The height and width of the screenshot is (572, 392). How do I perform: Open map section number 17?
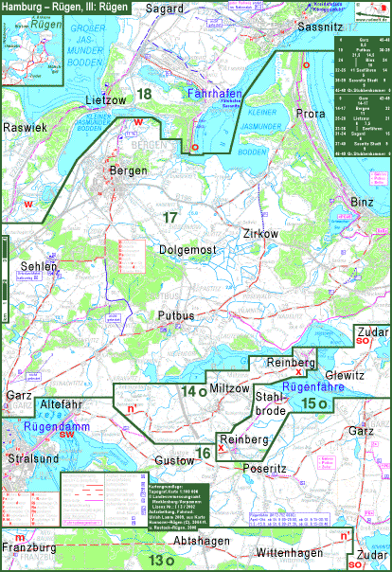[x=169, y=218]
